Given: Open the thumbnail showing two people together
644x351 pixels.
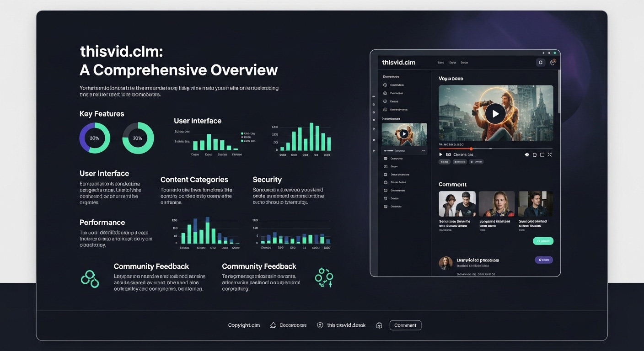Looking at the screenshot, I should click(457, 204).
